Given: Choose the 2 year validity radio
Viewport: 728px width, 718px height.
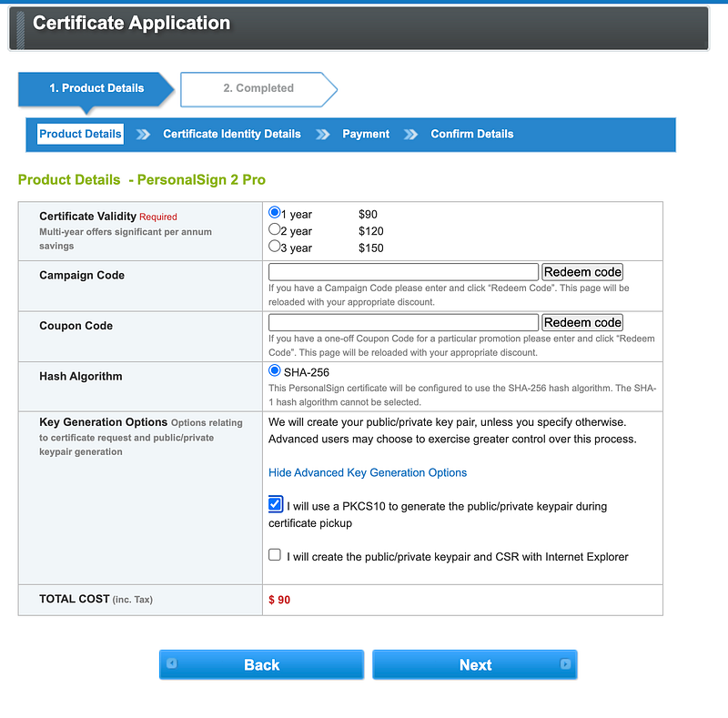Looking at the screenshot, I should point(275,229).
